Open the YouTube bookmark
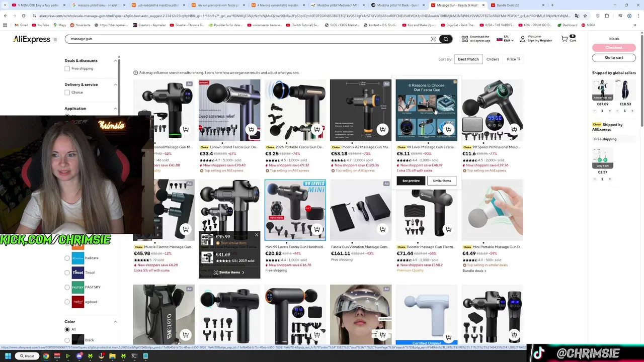 40,25
